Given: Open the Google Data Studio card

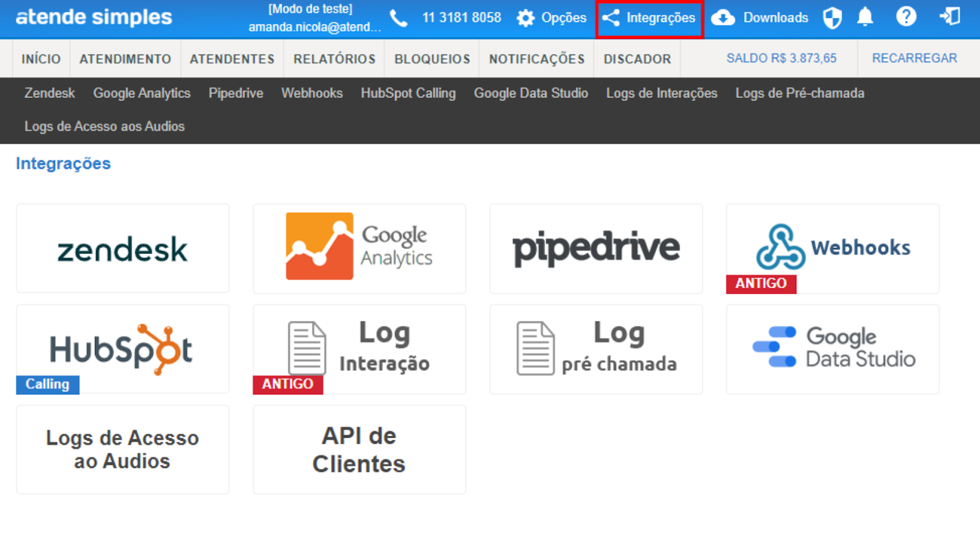Looking at the screenshot, I should [x=832, y=349].
